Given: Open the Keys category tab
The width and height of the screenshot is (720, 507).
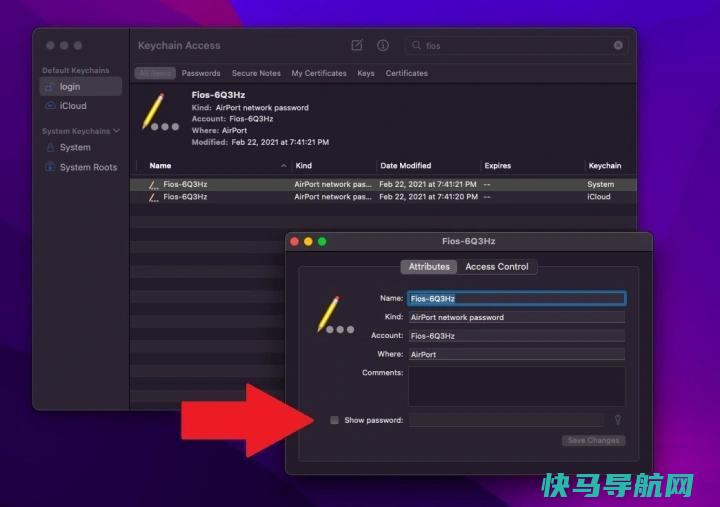Looking at the screenshot, I should pyautogui.click(x=366, y=73).
